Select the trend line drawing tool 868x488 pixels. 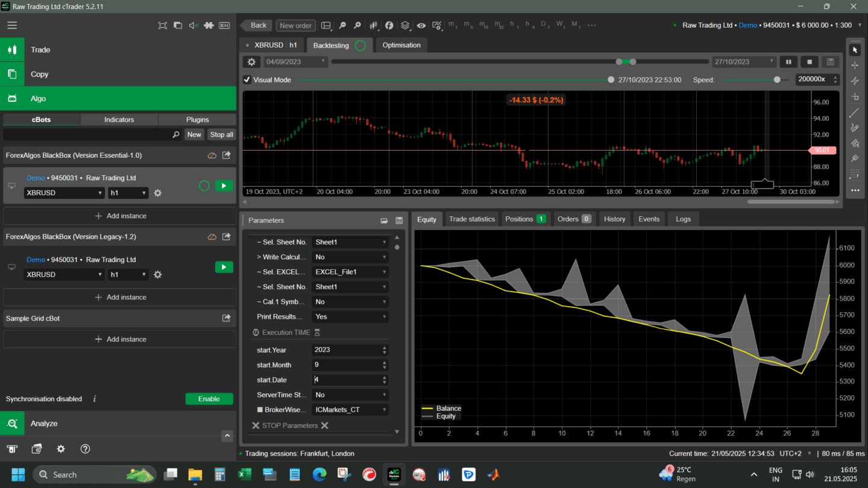(x=854, y=113)
